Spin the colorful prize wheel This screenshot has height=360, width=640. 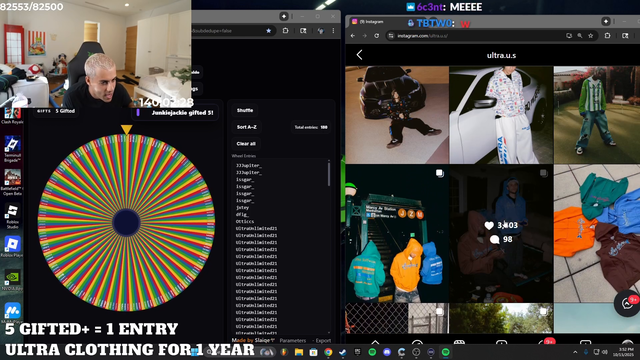(126, 223)
